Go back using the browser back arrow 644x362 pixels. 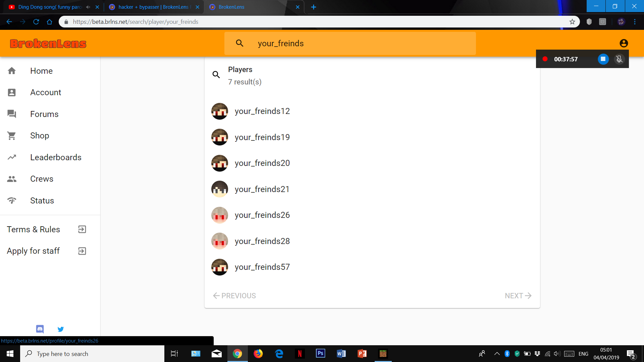[x=9, y=22]
